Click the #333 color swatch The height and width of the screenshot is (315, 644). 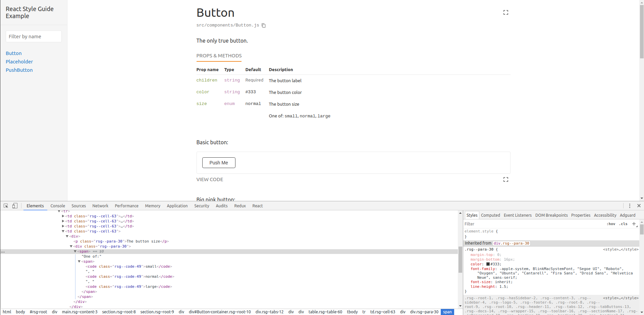point(488,264)
